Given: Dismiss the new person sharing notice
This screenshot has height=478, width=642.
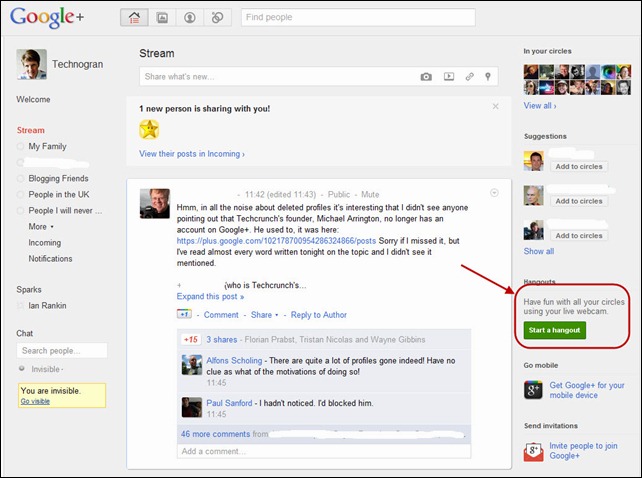Looking at the screenshot, I should (x=495, y=106).
